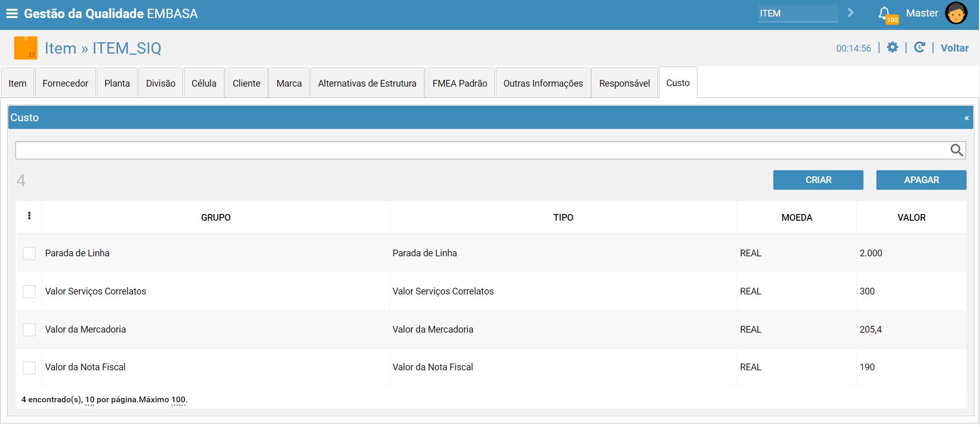Click the CRIAR button
980x427 pixels.
point(818,180)
